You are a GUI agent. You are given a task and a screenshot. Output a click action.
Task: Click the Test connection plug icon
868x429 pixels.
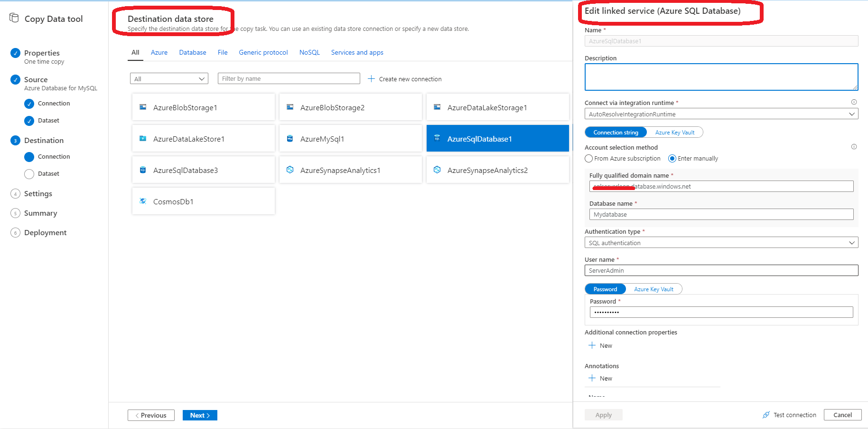[x=766, y=415]
